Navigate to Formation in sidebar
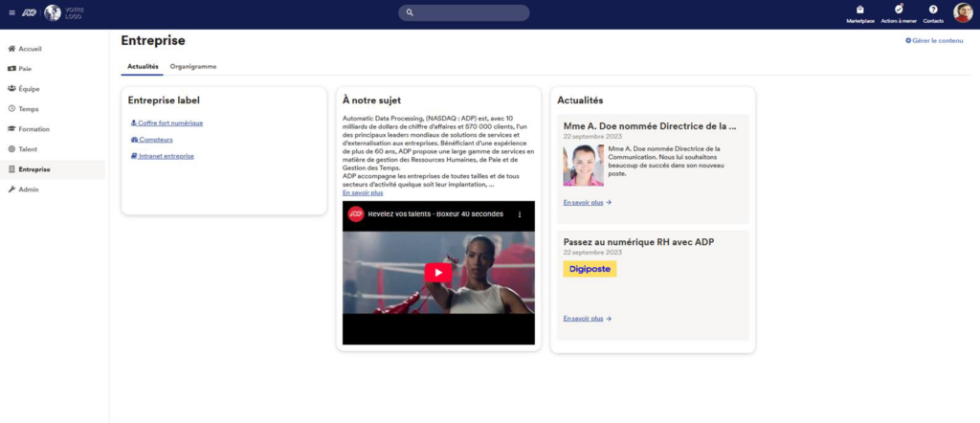This screenshot has height=423, width=980. (33, 129)
